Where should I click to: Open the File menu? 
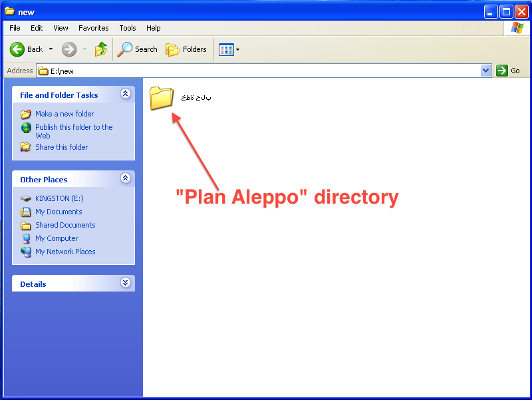pos(15,28)
